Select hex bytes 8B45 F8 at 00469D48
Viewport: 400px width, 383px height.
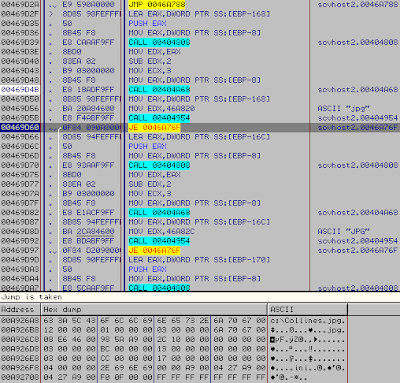79,80
